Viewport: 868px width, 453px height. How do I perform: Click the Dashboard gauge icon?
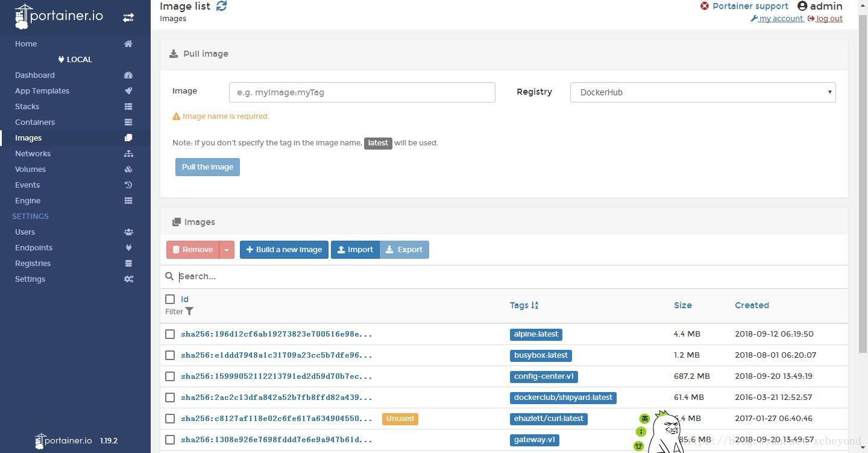128,75
